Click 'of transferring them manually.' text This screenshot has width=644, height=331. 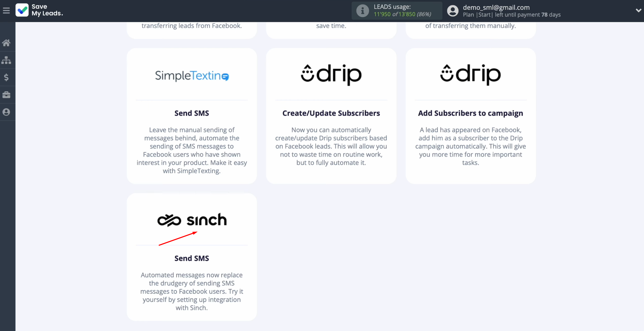click(x=470, y=26)
